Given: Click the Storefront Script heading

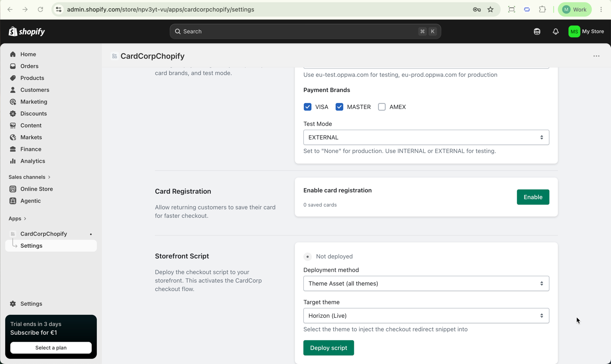Looking at the screenshot, I should (x=182, y=256).
